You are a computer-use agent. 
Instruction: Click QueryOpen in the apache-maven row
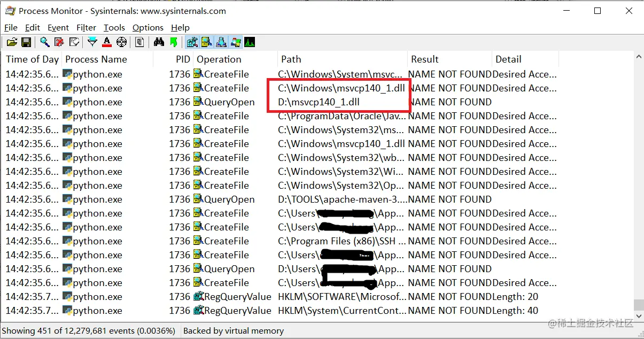click(x=229, y=199)
